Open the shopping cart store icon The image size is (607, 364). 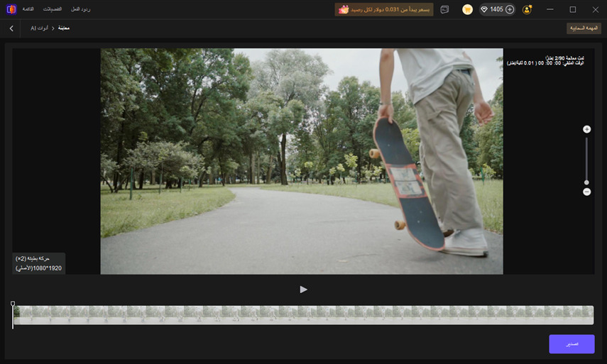(467, 10)
